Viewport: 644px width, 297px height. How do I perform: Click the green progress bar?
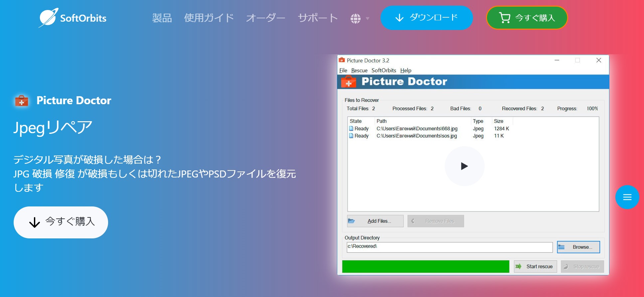(x=425, y=266)
